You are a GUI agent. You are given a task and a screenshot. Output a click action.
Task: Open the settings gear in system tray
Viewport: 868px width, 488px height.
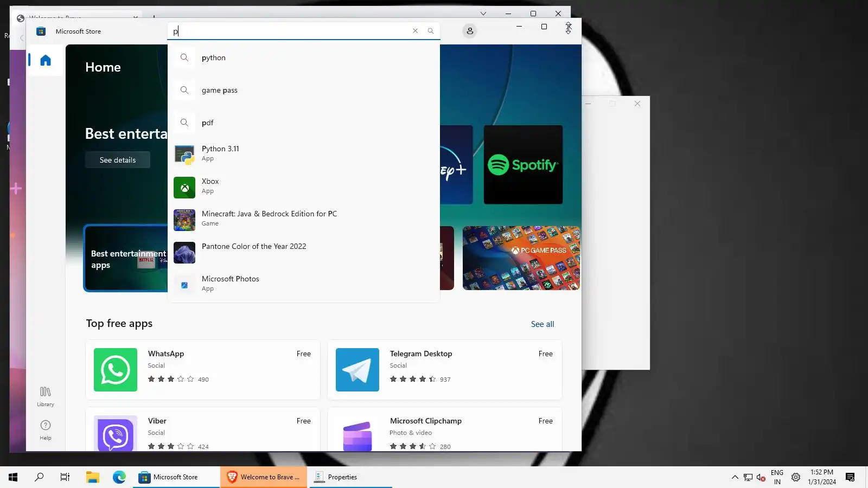pyautogui.click(x=796, y=477)
